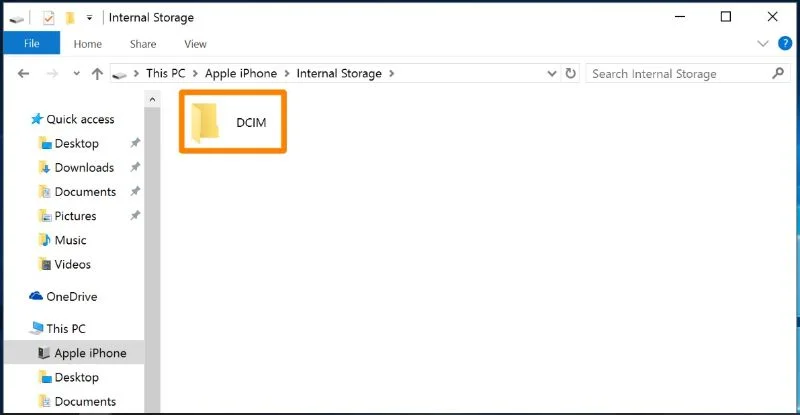Click the Properties icon in title bar

(48, 18)
